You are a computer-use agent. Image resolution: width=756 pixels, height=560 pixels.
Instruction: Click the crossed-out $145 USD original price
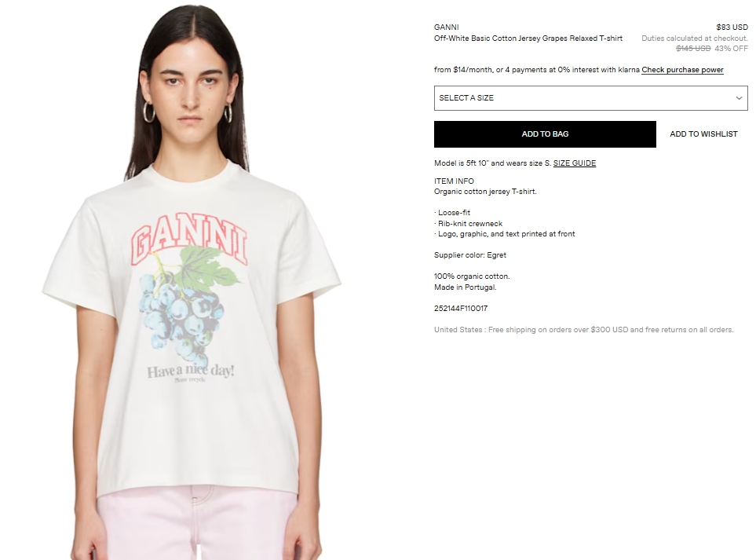pyautogui.click(x=693, y=48)
